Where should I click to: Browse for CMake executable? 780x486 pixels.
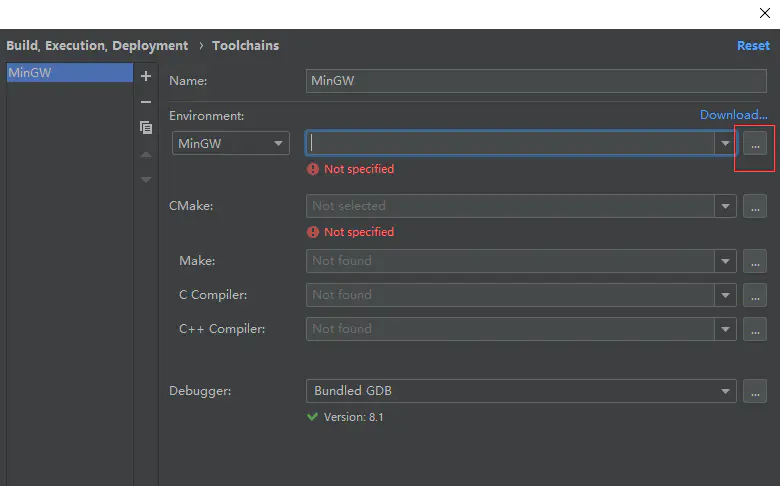(755, 206)
